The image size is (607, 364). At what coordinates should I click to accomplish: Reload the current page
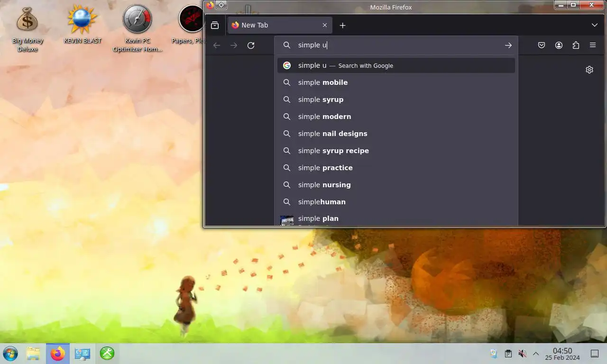pyautogui.click(x=251, y=45)
